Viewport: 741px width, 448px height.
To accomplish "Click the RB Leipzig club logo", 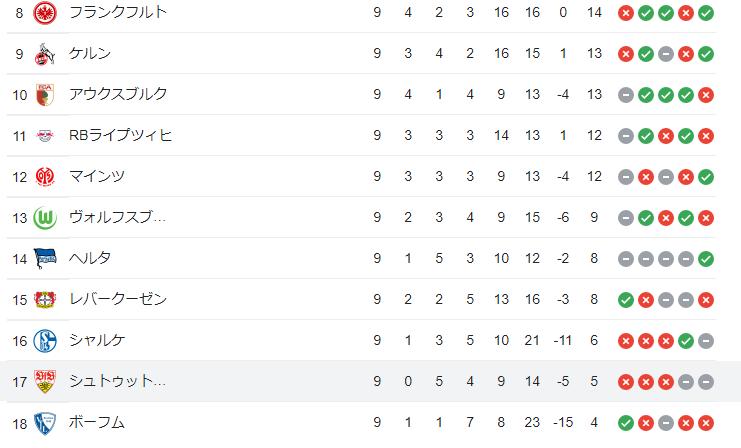I will click(x=45, y=136).
